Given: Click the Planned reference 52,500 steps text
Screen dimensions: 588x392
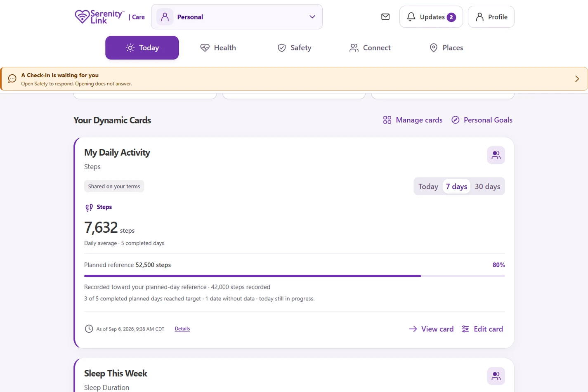Looking at the screenshot, I should [128, 265].
